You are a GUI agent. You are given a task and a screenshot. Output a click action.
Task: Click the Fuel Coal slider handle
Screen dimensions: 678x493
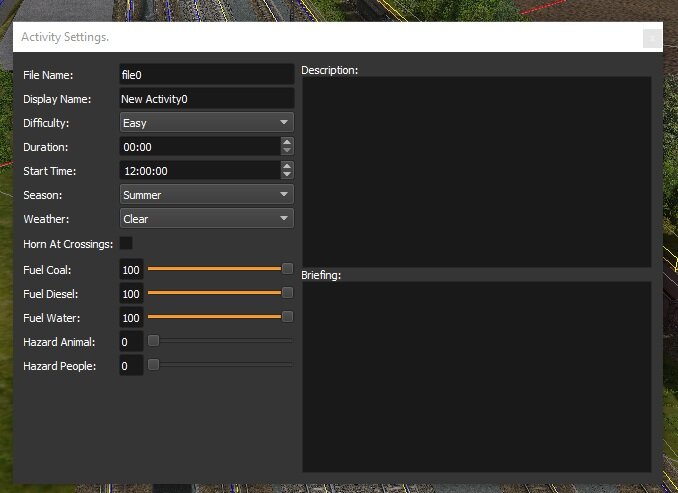point(288,269)
